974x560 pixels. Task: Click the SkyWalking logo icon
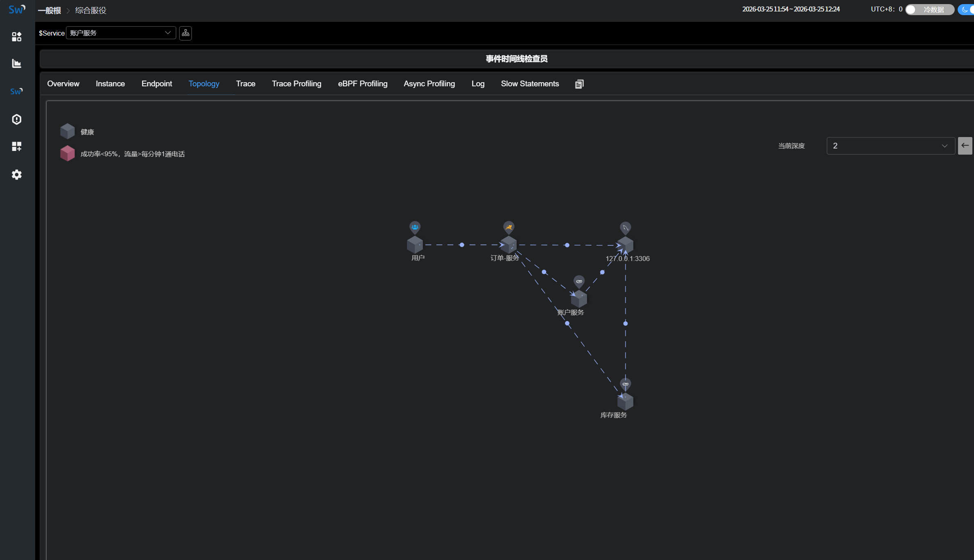(x=17, y=9)
